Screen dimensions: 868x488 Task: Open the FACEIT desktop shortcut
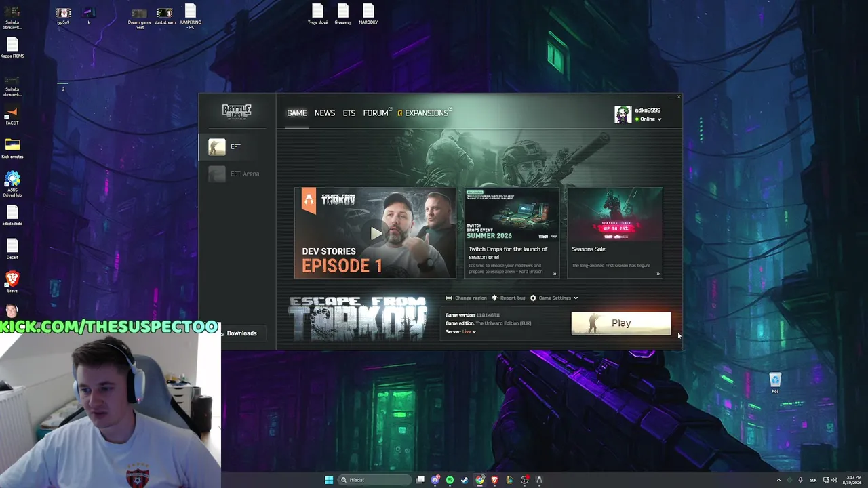coord(12,115)
